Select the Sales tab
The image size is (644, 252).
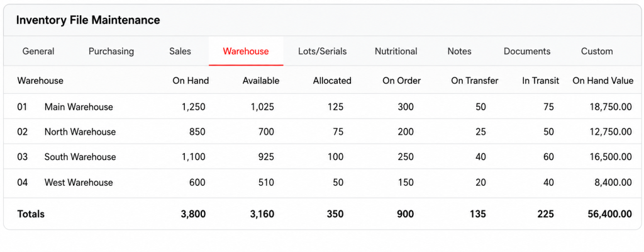point(180,52)
